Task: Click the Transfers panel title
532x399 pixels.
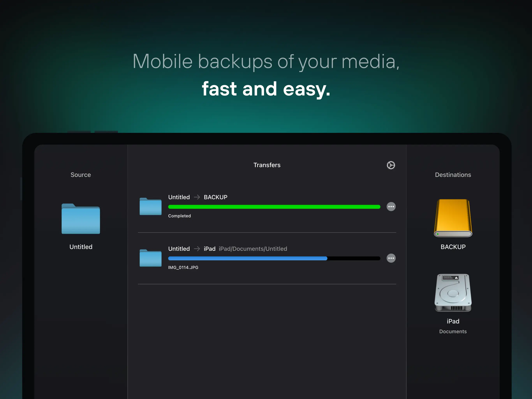Action: [267, 165]
